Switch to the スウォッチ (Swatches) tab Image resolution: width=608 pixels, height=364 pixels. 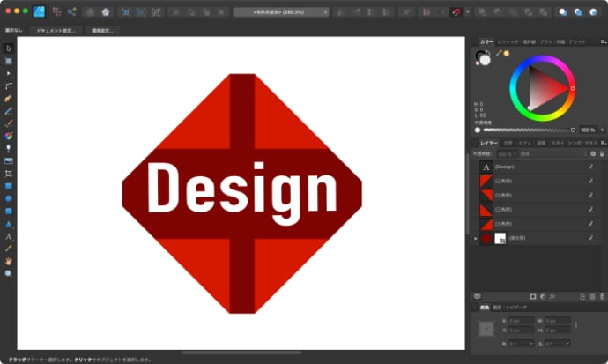[508, 41]
